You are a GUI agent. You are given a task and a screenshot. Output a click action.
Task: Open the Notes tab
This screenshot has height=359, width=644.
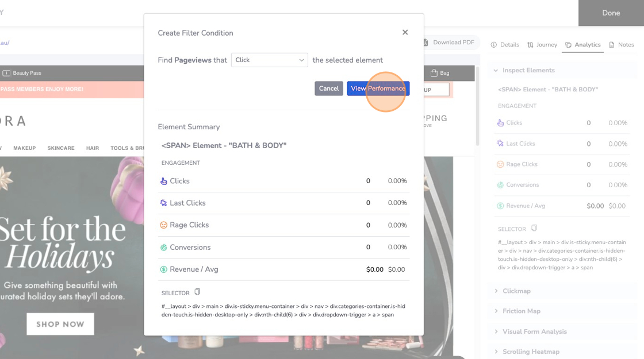point(621,45)
